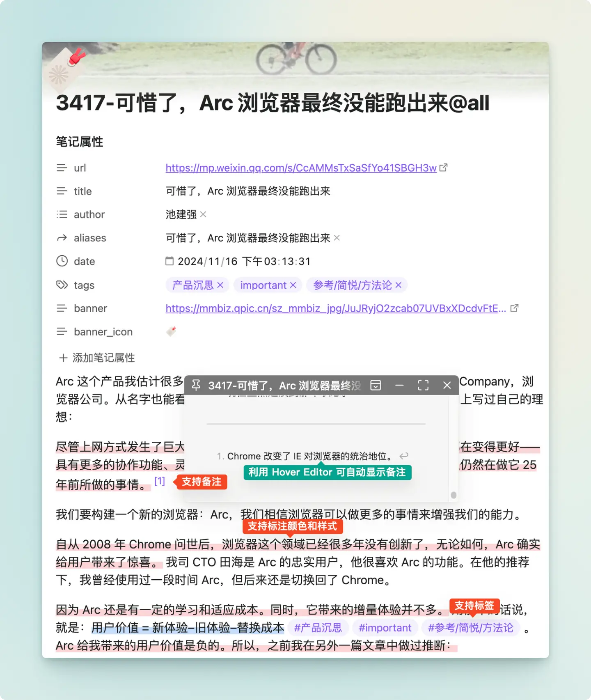The width and height of the screenshot is (591, 700).
Task: Click the inline #important tag in body
Action: click(x=385, y=628)
